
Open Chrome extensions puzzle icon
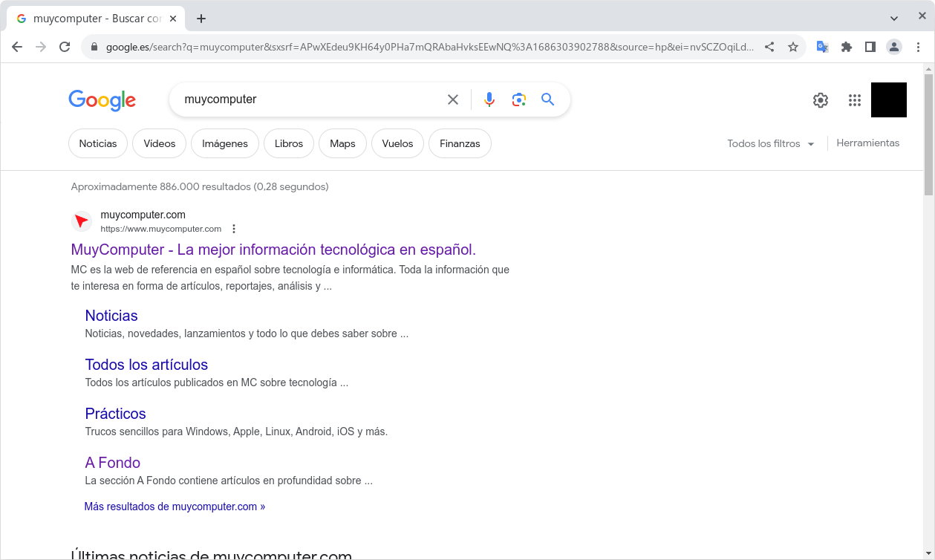(x=846, y=47)
